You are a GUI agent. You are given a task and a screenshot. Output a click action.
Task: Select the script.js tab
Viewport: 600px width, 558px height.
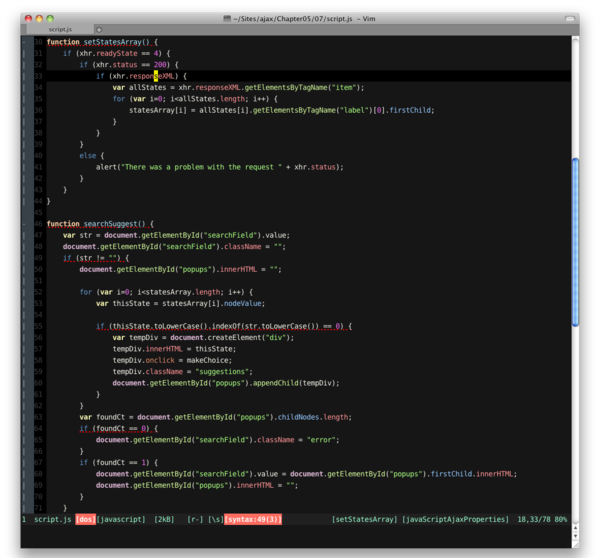[60, 29]
